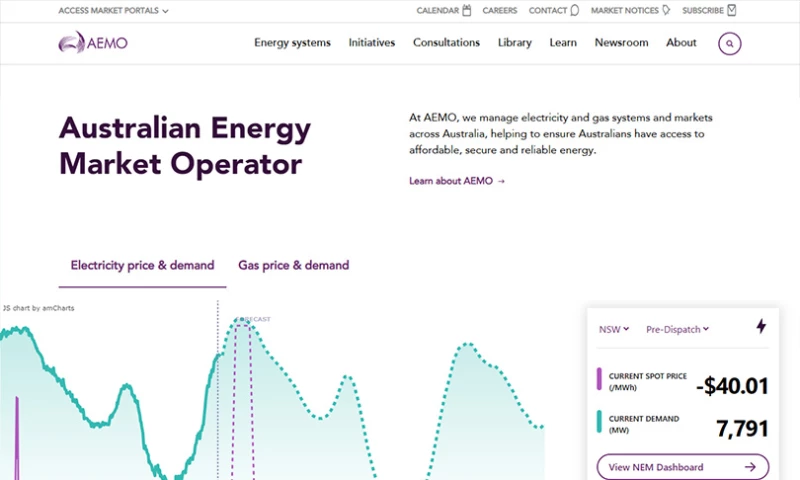Click the subscribe envelope icon

pos(732,10)
